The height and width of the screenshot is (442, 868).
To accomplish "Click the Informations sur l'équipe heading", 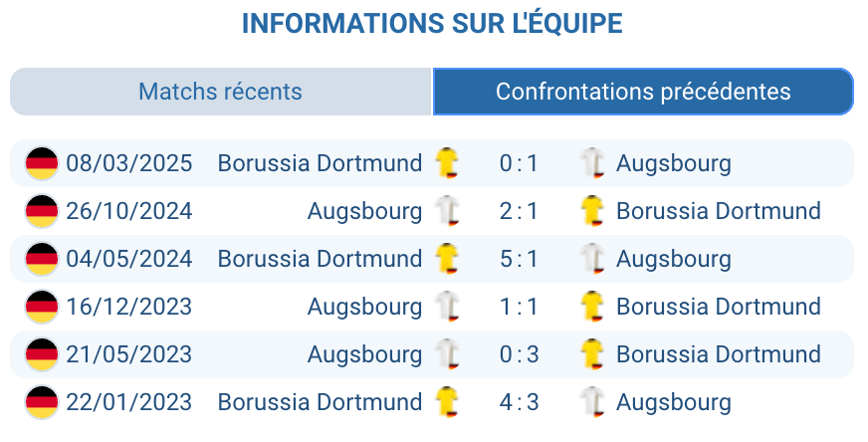I will pyautogui.click(x=432, y=24).
